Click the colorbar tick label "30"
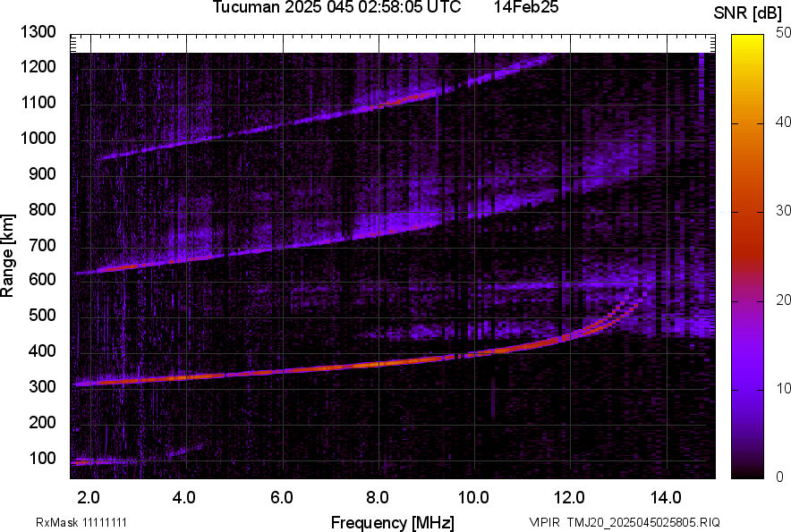791x532 pixels. [783, 211]
